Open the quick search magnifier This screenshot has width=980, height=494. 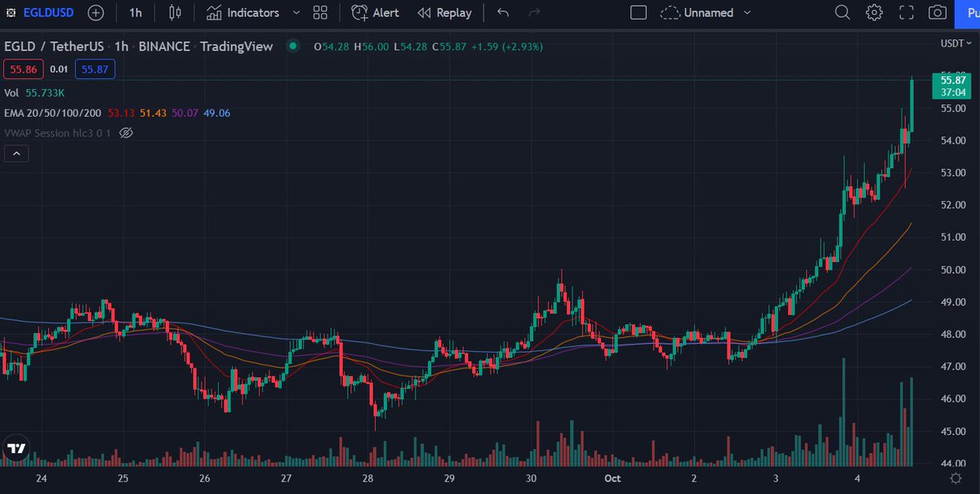click(x=842, y=13)
